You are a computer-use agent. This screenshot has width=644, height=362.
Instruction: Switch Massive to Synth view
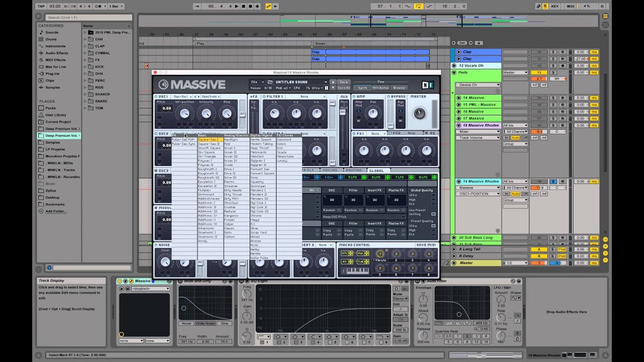(362, 88)
